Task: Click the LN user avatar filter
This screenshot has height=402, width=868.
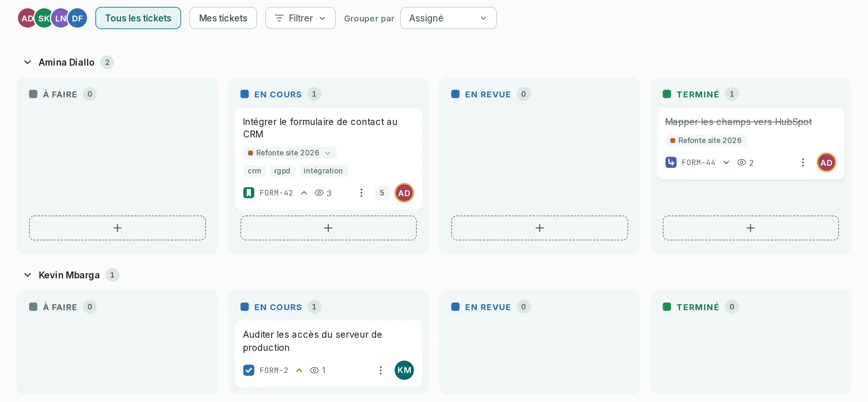Action: (60, 18)
